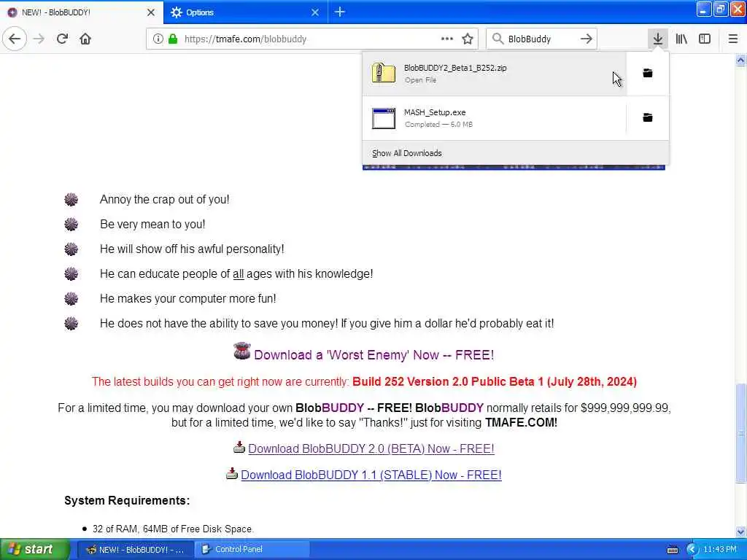Switch to the Options tab
This screenshot has height=560, width=747.
point(245,12)
